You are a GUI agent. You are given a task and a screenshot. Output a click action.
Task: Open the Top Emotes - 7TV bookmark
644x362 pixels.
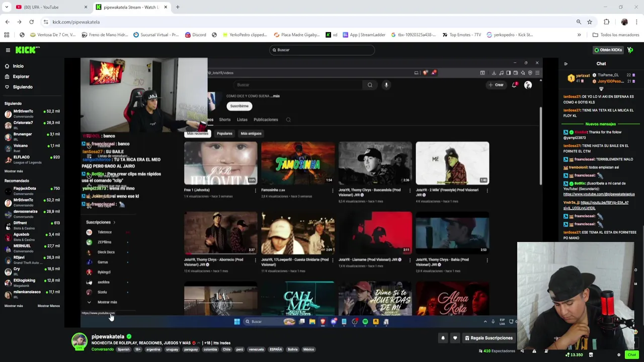pos(461,35)
